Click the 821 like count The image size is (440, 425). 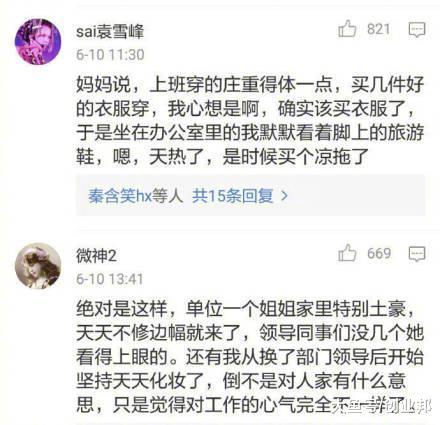pos(379,29)
